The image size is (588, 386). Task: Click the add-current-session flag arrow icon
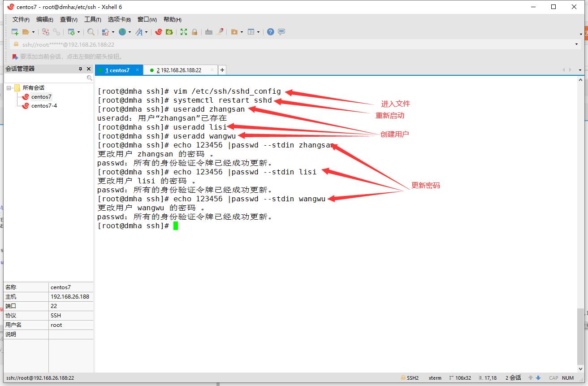click(x=15, y=57)
